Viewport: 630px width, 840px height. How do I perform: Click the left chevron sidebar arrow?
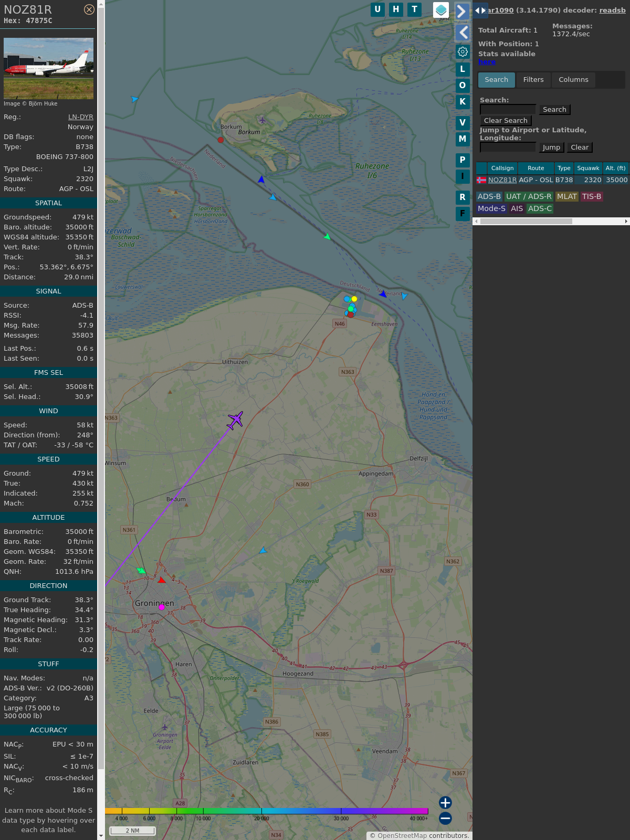462,33
